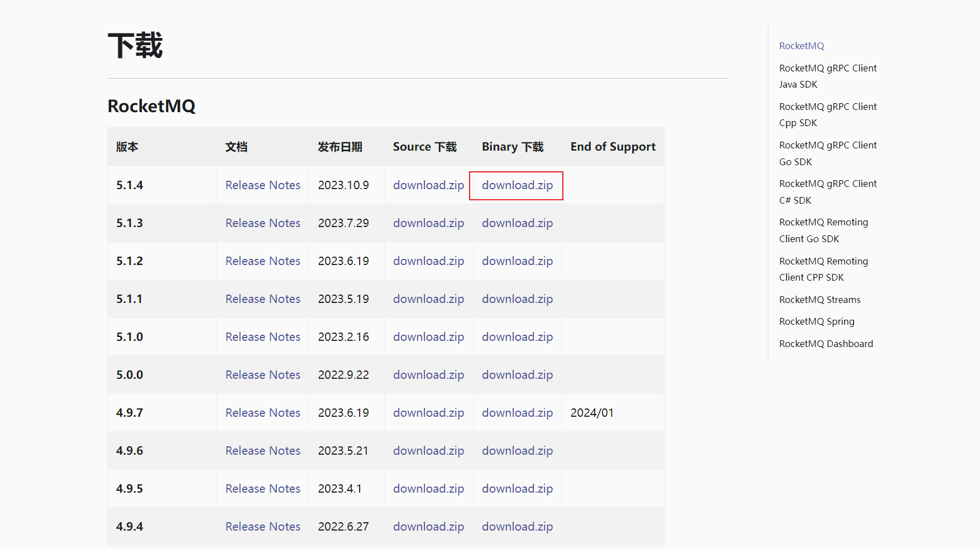Select the 2023.4.1 release date cell
Image resolution: width=980 pixels, height=549 pixels.
[347, 489]
